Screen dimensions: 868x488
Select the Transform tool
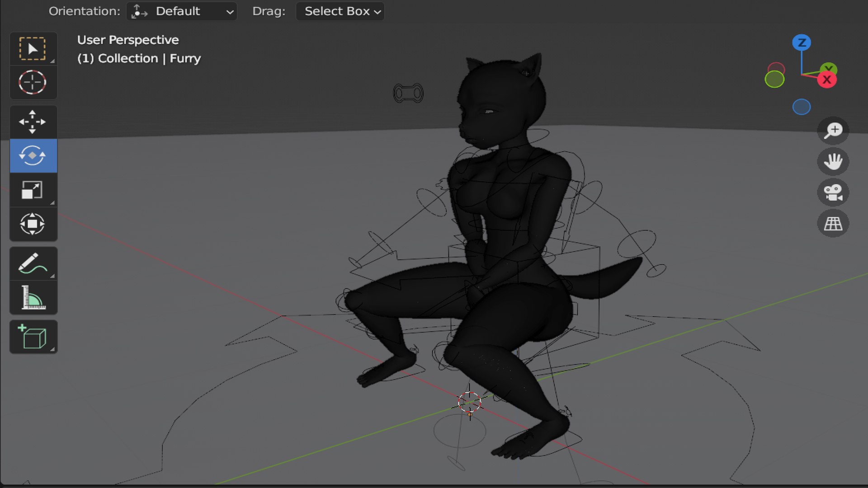click(33, 224)
